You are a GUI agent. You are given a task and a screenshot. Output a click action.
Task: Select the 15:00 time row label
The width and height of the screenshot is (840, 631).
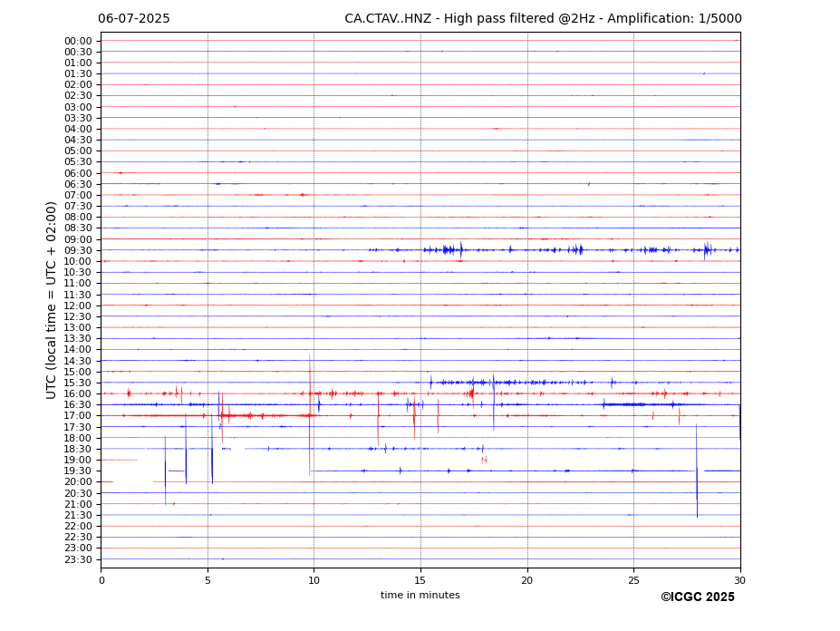coord(78,372)
